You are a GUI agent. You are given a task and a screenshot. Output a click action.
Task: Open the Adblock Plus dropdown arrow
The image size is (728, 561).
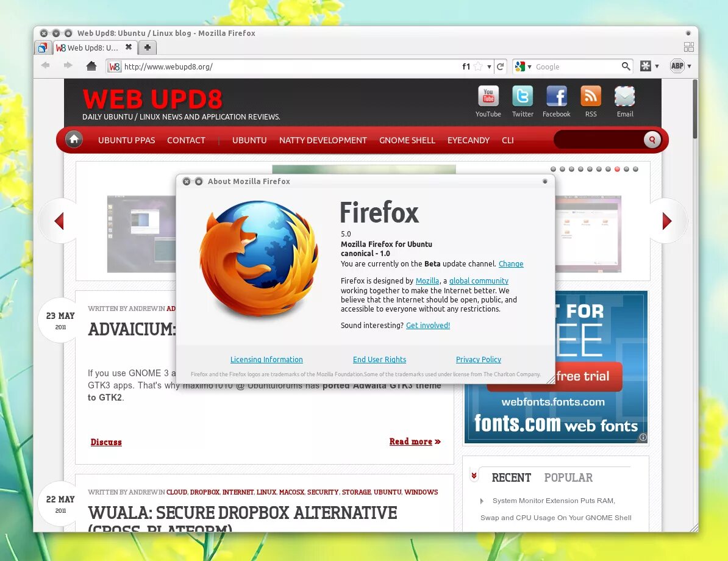pos(690,66)
